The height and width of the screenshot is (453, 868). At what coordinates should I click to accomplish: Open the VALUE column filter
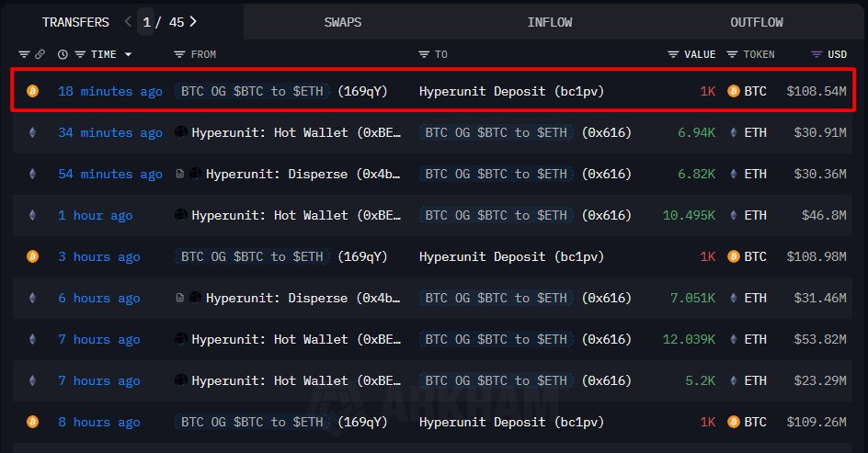pos(673,54)
